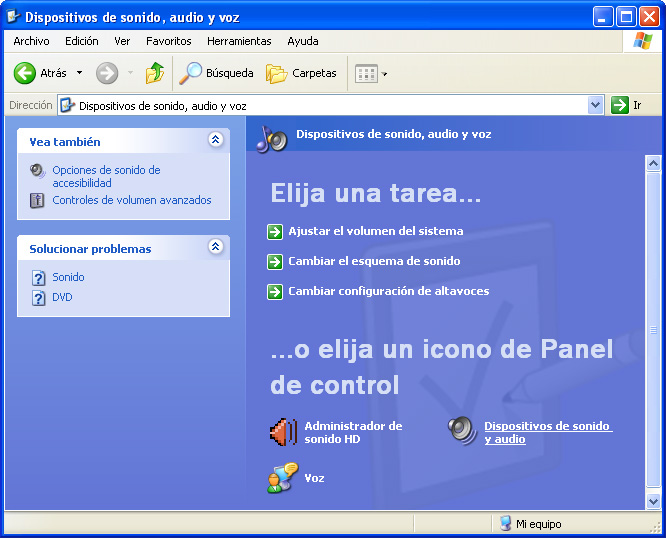Image resolution: width=666 pixels, height=538 pixels.
Task: Click speaker icon for accessibility sound options
Action: tap(37, 171)
